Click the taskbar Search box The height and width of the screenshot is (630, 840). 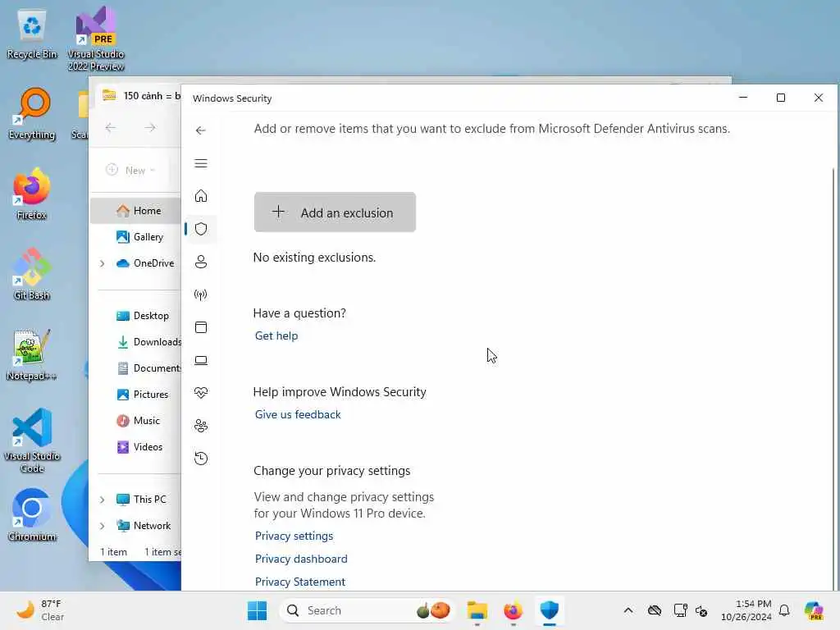pos(367,610)
